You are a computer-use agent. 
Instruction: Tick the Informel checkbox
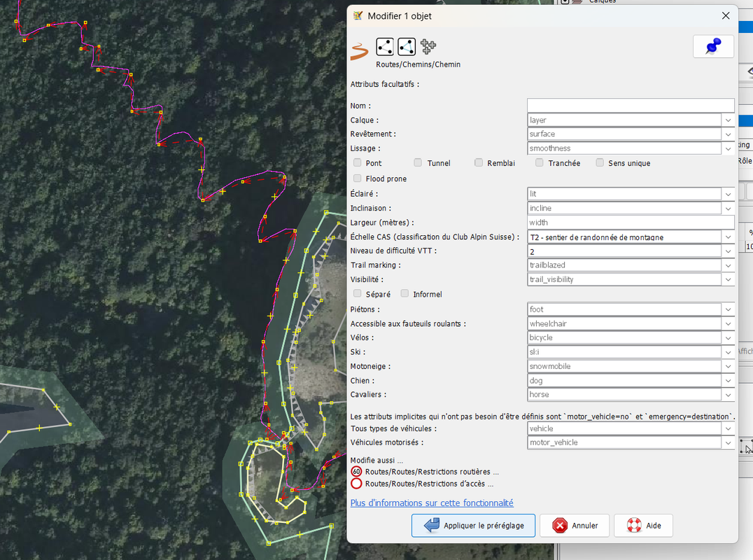click(x=404, y=293)
